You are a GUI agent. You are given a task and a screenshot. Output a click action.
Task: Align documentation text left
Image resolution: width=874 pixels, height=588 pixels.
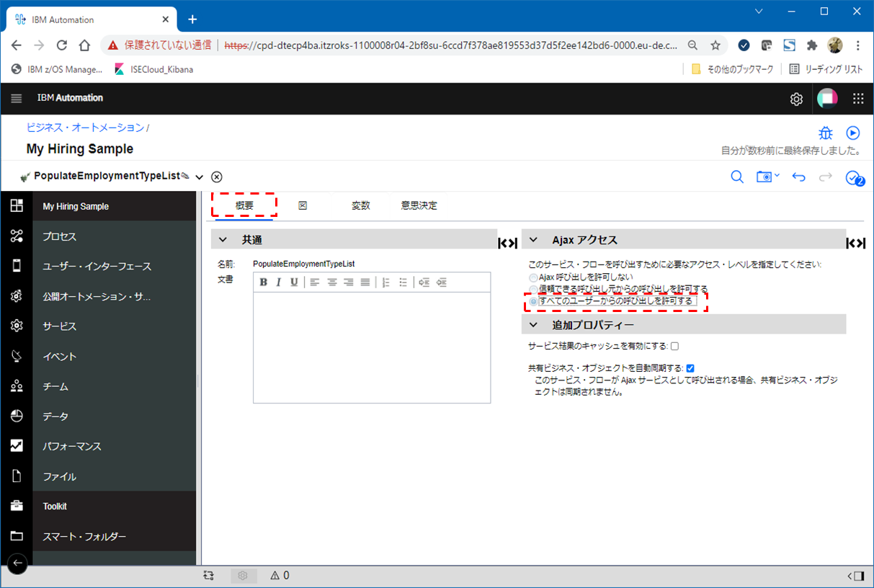pos(315,282)
